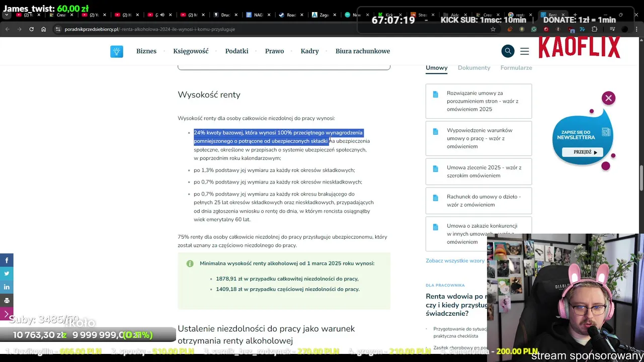Click Ustalenie niezdolności do pracy heading

tap(266, 334)
